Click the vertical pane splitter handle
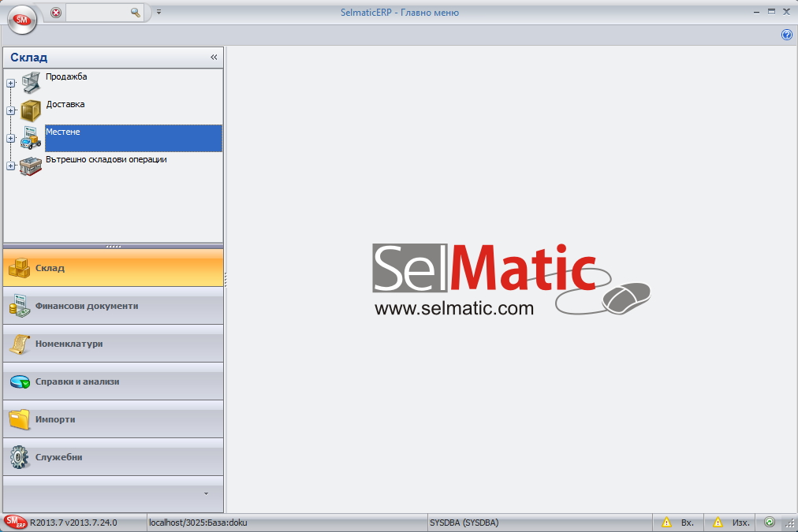 pyautogui.click(x=225, y=279)
